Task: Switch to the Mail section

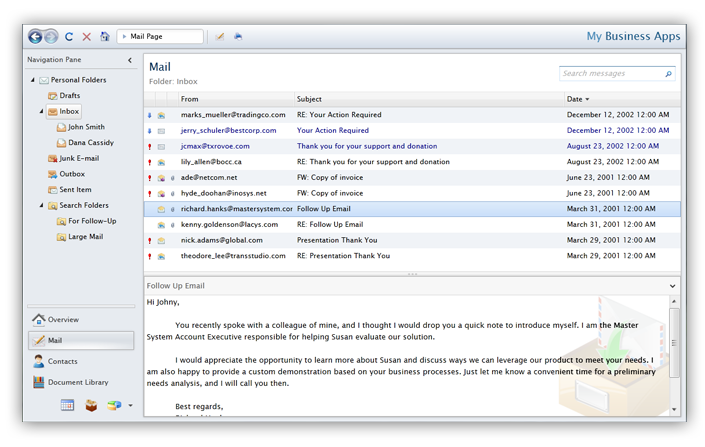Action: coord(81,340)
